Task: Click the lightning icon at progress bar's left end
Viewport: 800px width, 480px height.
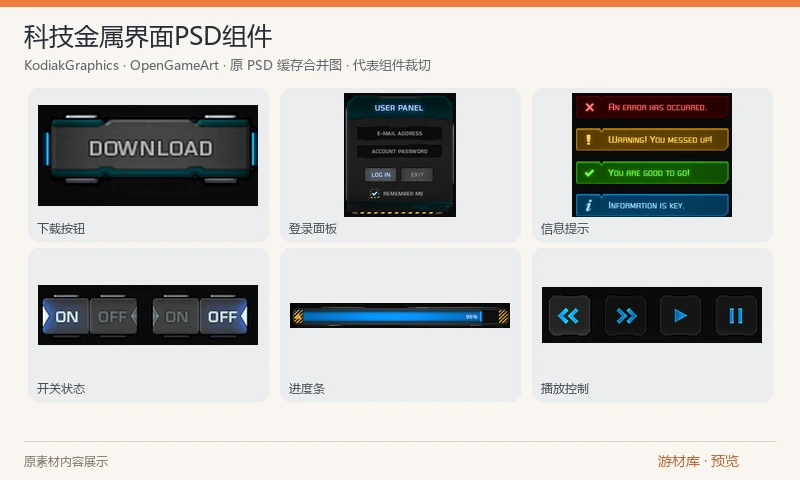Action: 298,316
